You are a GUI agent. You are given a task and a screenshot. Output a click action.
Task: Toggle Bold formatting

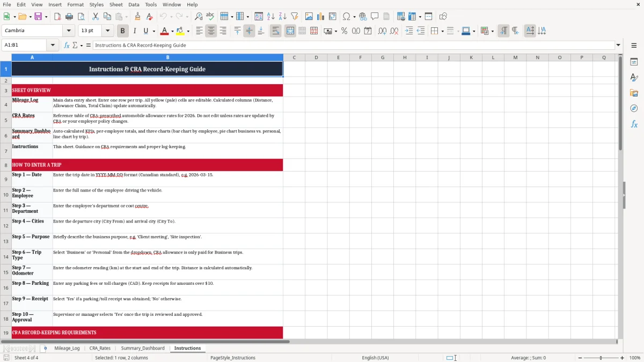click(x=122, y=31)
